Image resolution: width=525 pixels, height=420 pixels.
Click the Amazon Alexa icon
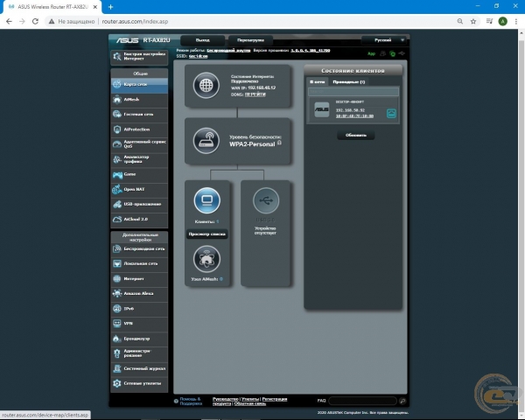tap(117, 293)
